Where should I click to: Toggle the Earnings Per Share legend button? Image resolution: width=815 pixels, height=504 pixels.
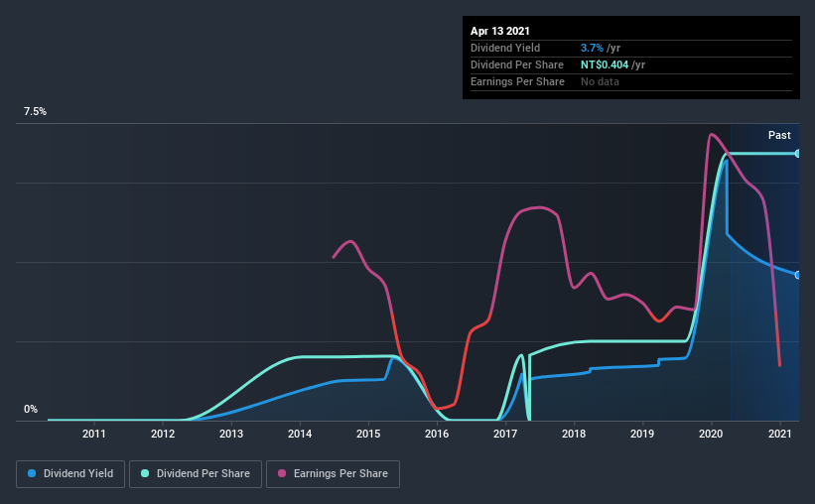(333, 474)
